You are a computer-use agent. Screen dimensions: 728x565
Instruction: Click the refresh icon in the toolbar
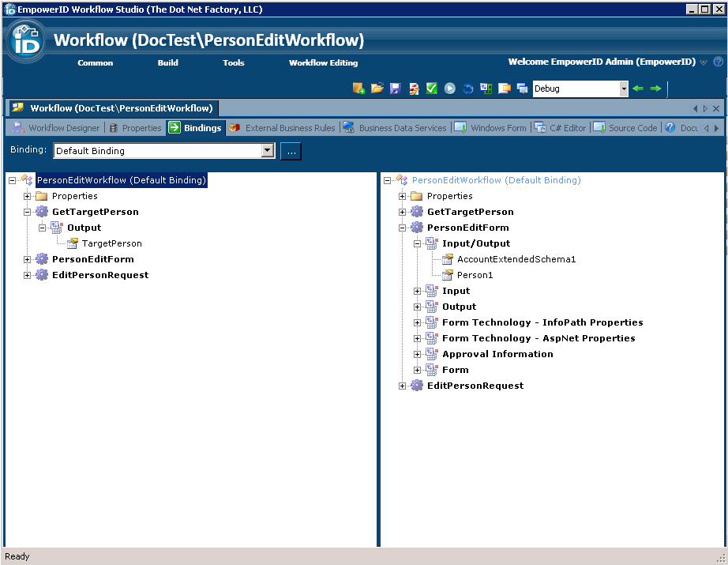tap(467, 89)
